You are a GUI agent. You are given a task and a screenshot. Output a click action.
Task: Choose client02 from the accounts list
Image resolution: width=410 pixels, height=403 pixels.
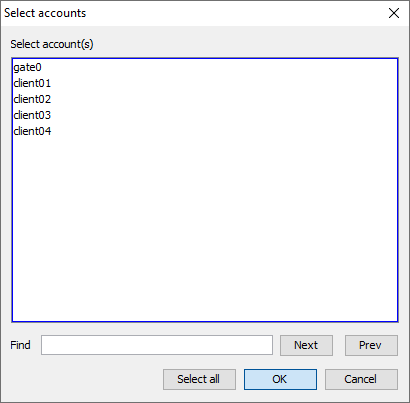(32, 99)
